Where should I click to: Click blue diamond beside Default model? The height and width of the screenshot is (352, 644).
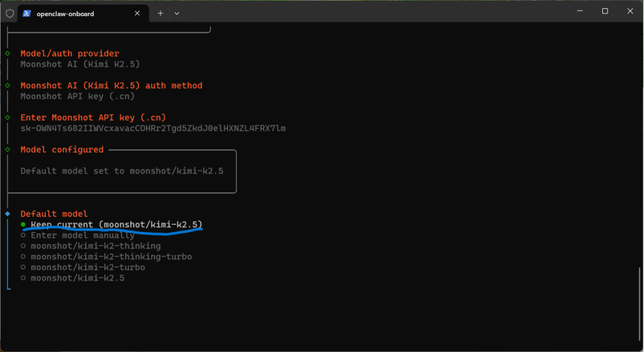coord(7,213)
